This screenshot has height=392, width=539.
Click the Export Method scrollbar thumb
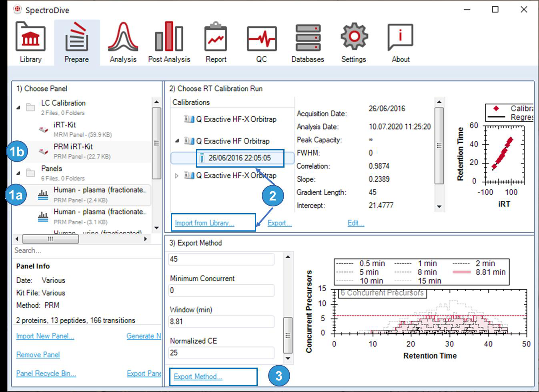click(x=288, y=335)
